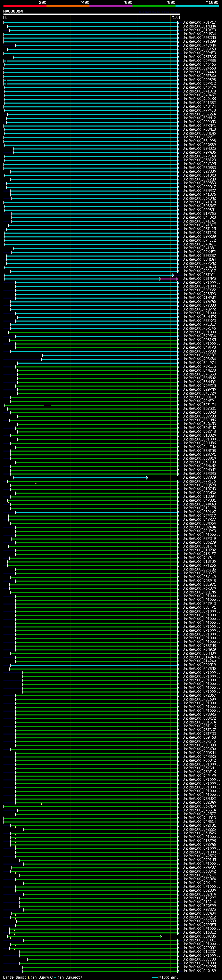Viewport: 222px width, 980px height.
Task: Select the UniRef100_B8LRR8 label
Action: (199, 141)
